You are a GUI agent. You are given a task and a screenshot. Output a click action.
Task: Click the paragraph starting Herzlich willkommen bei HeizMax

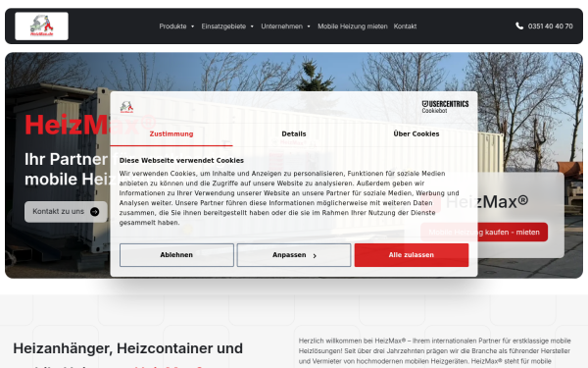(x=434, y=351)
